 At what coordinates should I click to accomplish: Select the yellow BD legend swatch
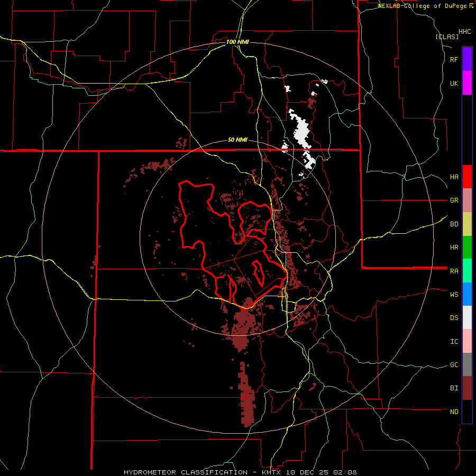coord(467,224)
